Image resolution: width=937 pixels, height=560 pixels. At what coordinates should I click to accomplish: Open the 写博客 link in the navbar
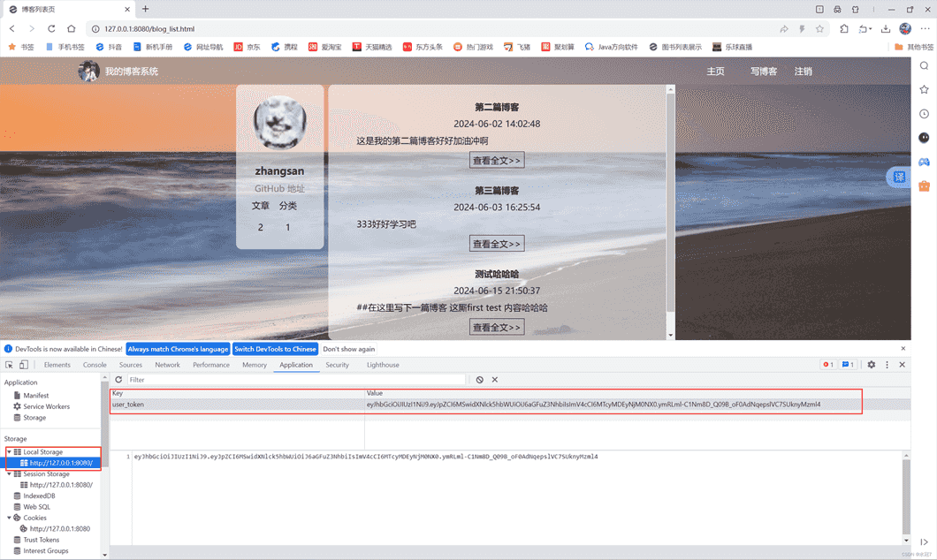click(763, 71)
